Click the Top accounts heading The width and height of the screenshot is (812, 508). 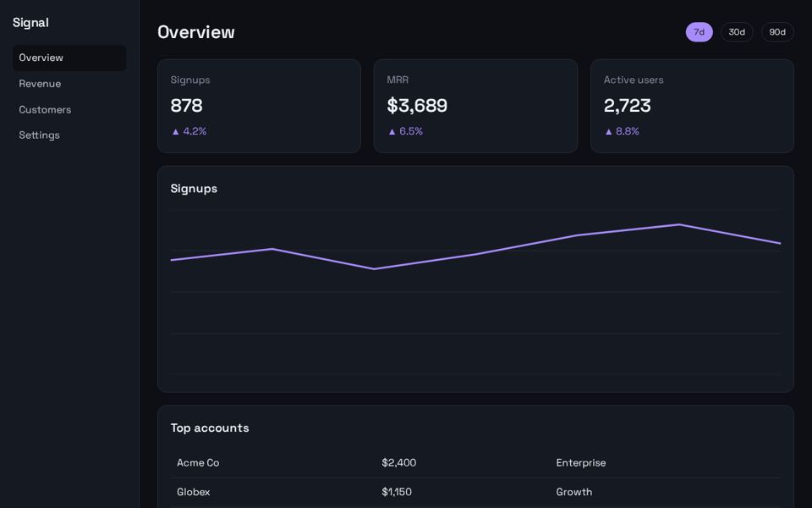tap(210, 428)
